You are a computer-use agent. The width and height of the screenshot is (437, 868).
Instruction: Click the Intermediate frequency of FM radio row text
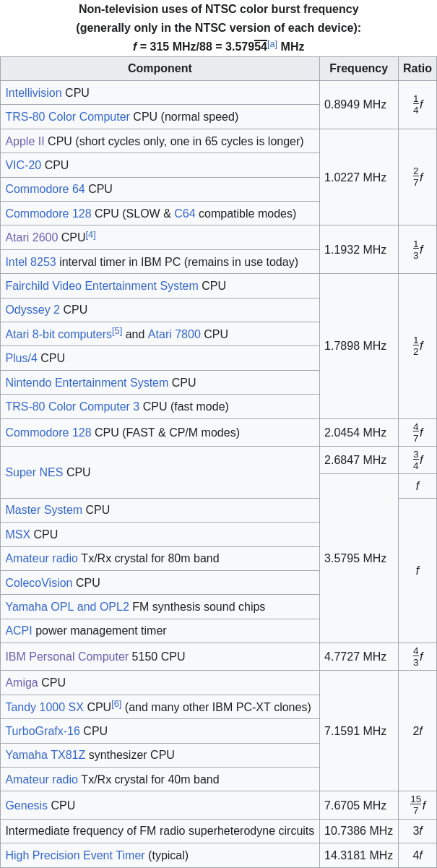[160, 830]
